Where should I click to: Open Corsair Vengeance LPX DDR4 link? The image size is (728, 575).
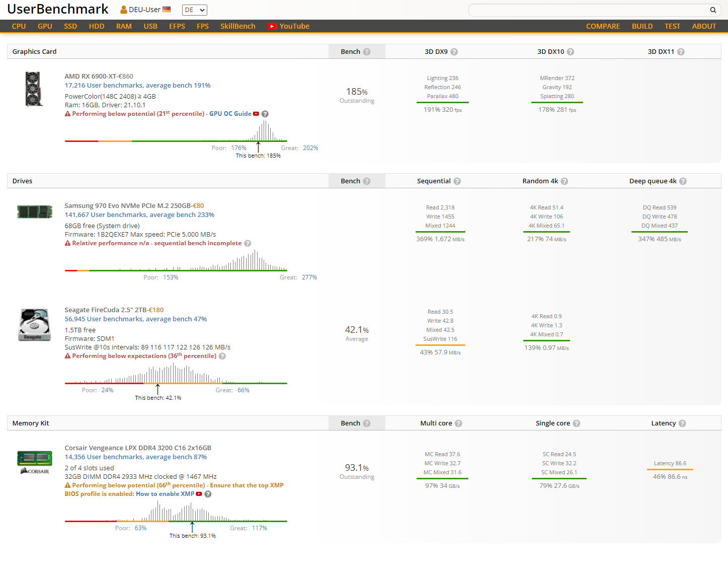(138, 448)
